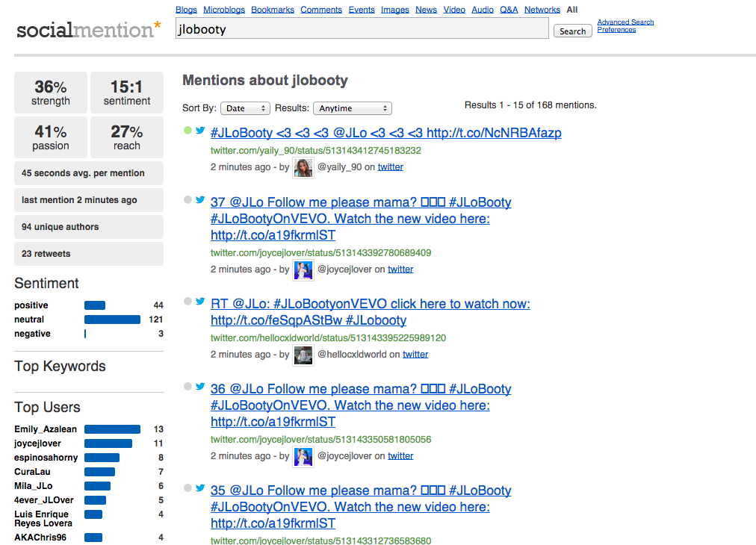Screen dimensions: 756x545
Task: Click the Twitter icon on the 36 @JLo mention
Action: (x=200, y=387)
